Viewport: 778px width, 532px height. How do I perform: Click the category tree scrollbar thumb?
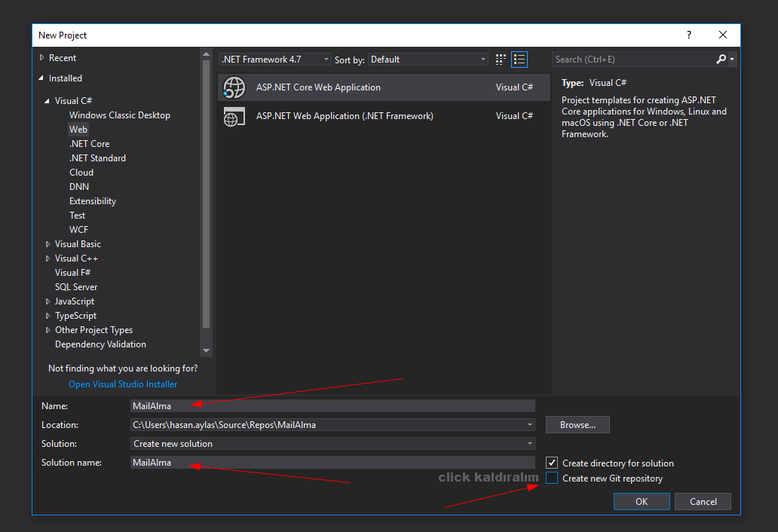[207, 194]
